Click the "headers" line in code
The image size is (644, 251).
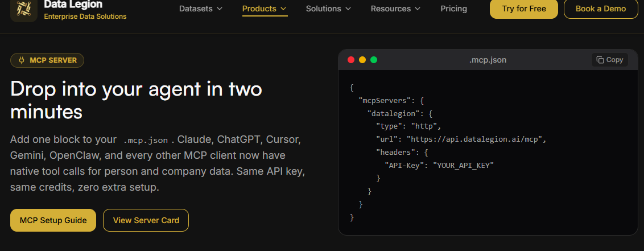coord(402,152)
